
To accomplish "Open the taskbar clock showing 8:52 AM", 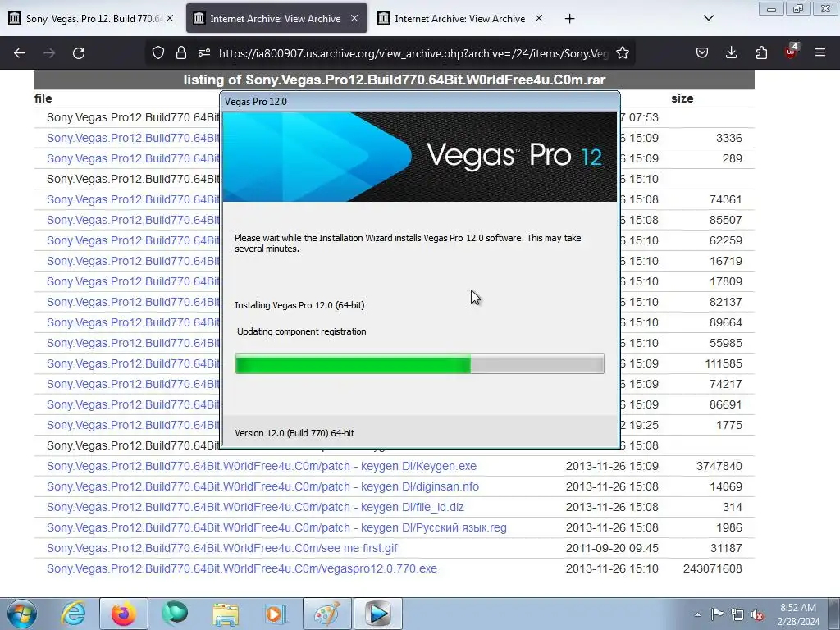I will [798, 614].
